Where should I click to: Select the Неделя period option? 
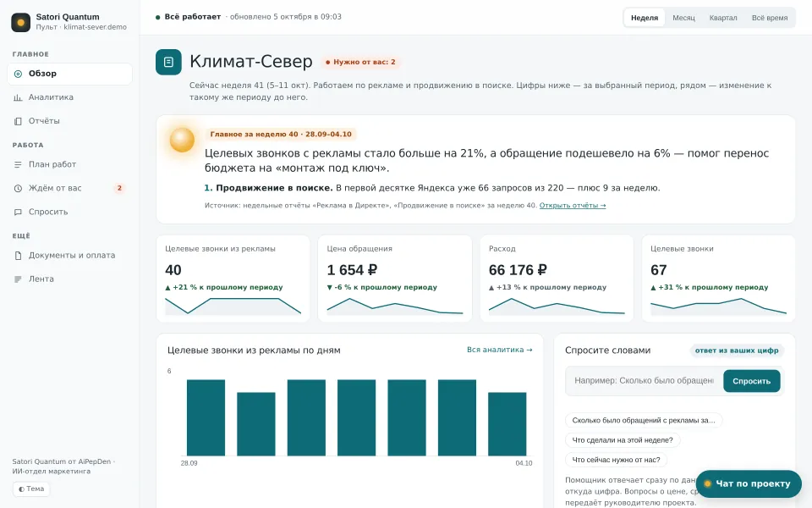(x=645, y=18)
